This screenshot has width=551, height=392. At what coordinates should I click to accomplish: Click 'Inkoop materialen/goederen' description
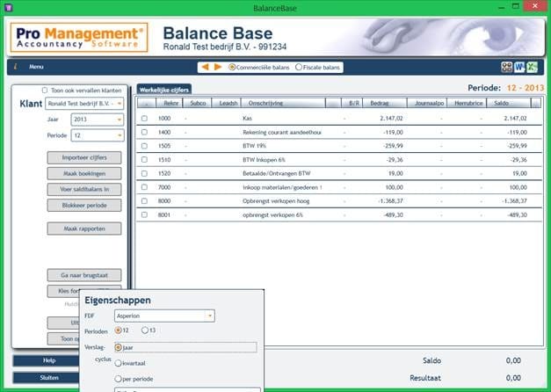282,187
